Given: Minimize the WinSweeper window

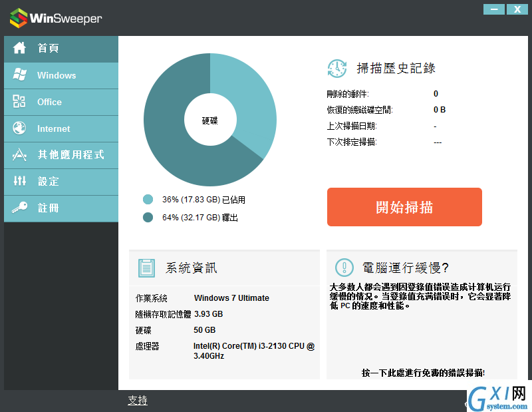Looking at the screenshot, I should [x=494, y=9].
